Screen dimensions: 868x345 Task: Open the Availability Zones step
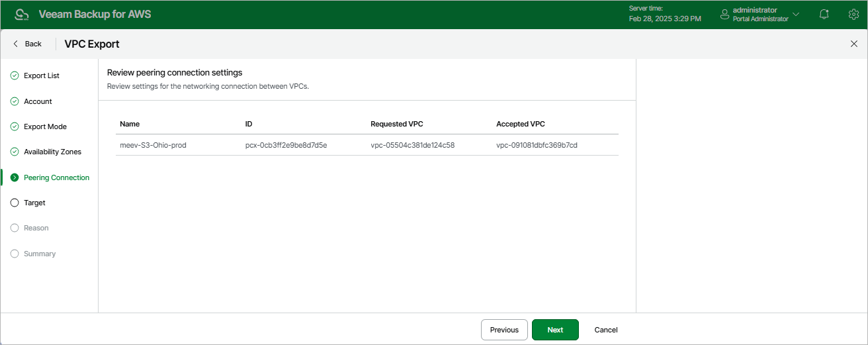[52, 152]
